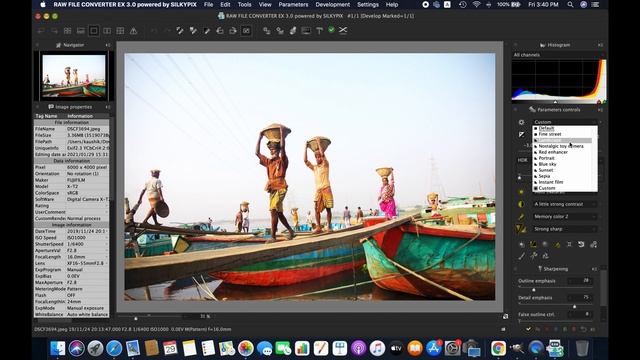Viewport: 640px width, 360px height.
Task: Open the Tools menu
Action: (244, 4)
